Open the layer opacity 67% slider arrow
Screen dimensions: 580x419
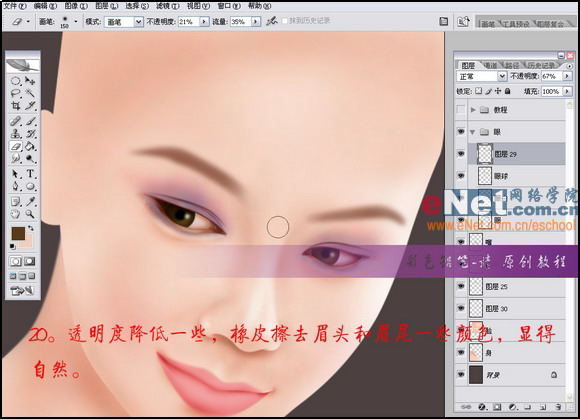tap(567, 76)
